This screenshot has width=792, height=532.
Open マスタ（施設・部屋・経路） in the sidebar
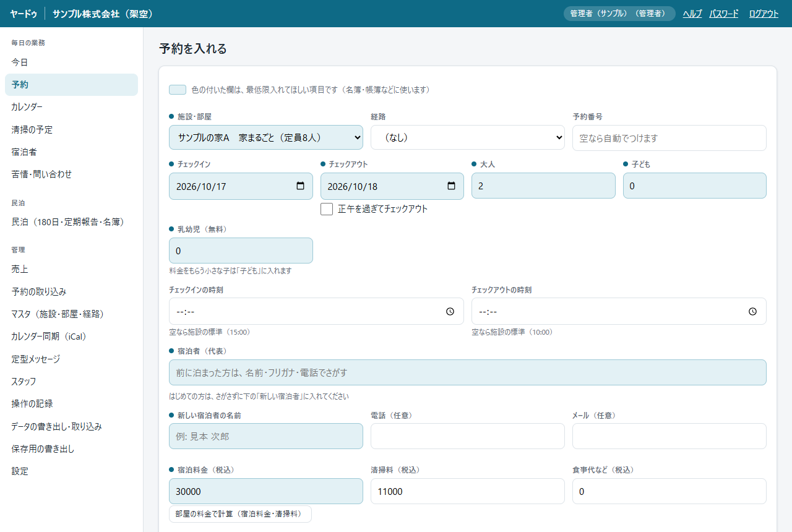click(x=71, y=314)
